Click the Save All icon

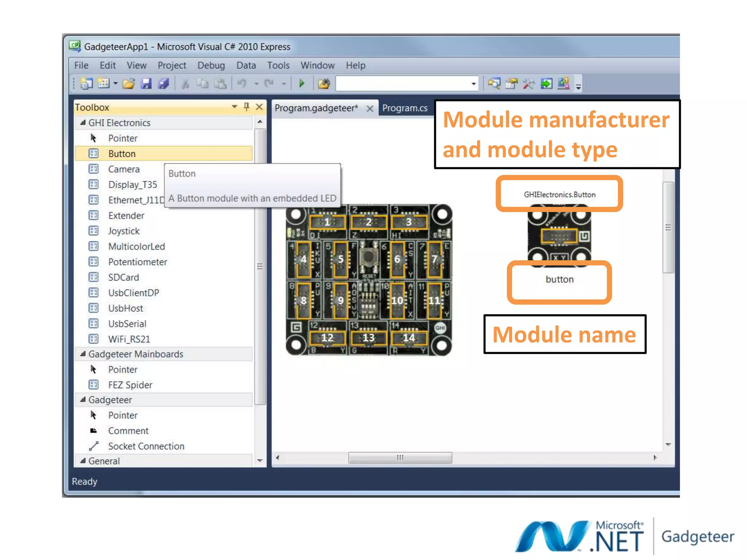(x=163, y=84)
